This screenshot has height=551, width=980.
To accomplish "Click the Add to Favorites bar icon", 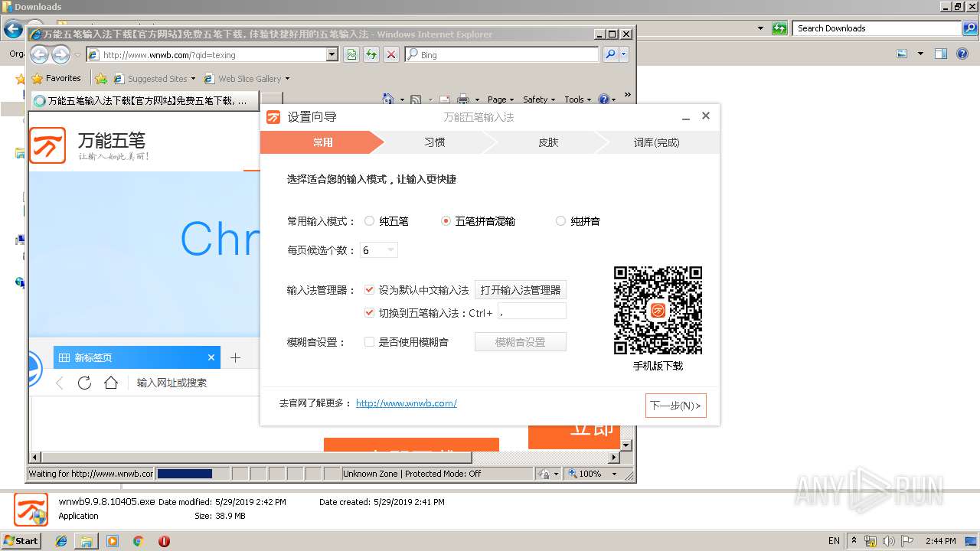I will tap(101, 78).
